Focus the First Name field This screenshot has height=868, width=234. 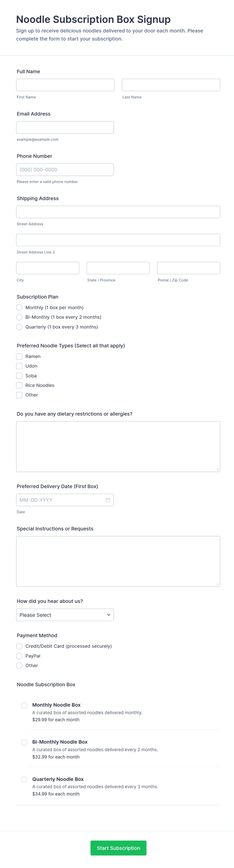[65, 85]
